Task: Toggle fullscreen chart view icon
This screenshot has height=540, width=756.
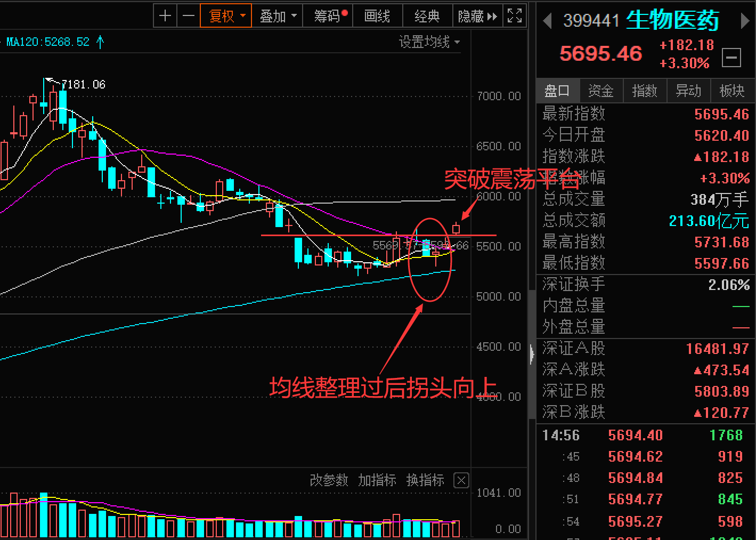Action: tap(515, 16)
